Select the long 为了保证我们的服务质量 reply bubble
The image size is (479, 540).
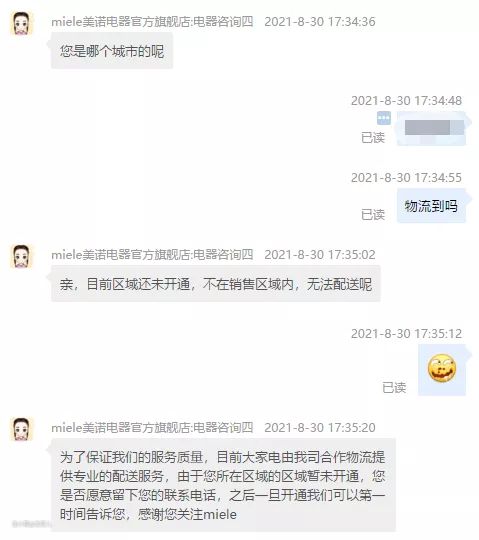[223, 485]
